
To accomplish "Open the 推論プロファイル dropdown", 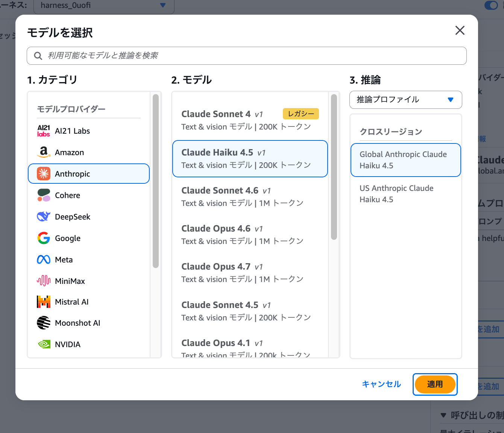I will tap(405, 100).
